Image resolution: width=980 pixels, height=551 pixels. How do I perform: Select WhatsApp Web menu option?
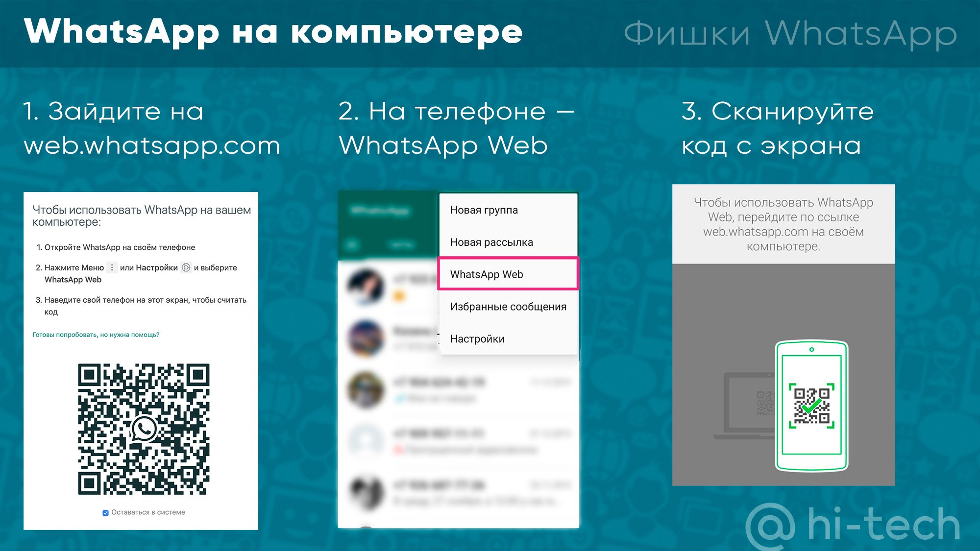pyautogui.click(x=505, y=274)
